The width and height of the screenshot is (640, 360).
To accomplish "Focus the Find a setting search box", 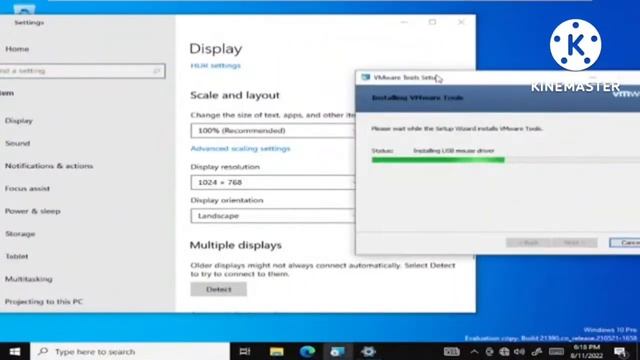I will point(82,71).
